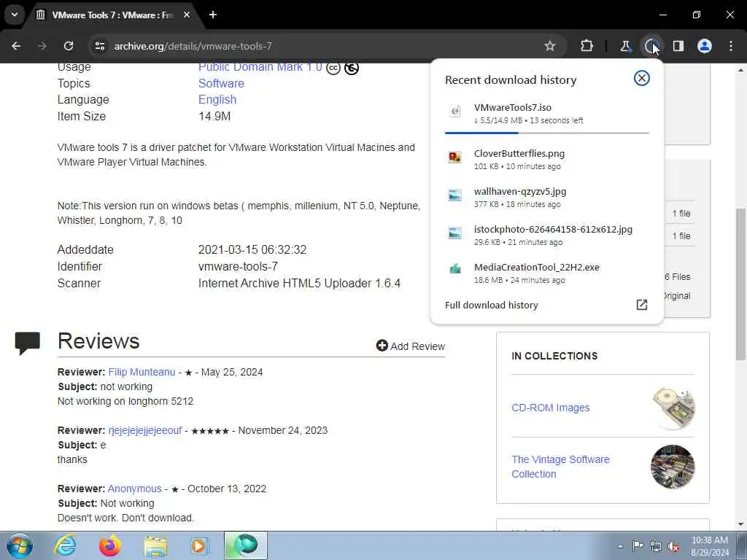Click the wallhaven-qzyzv5.jpg file icon
The image size is (747, 560).
click(455, 195)
